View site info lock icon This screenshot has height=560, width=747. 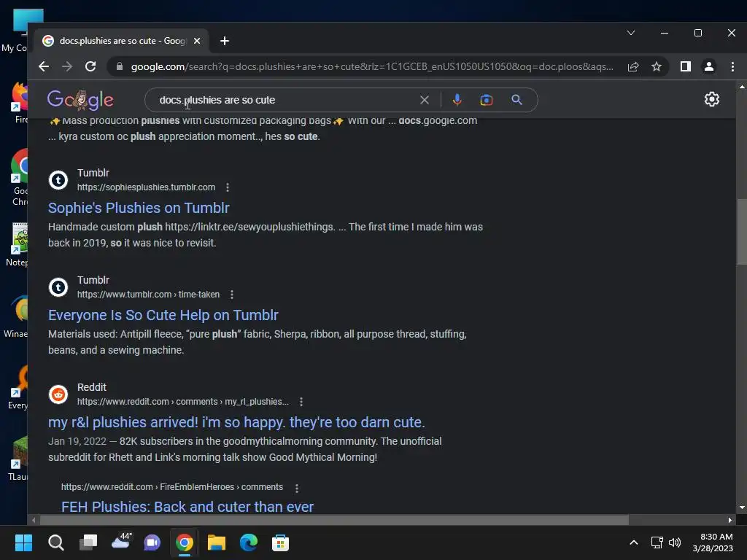[120, 66]
